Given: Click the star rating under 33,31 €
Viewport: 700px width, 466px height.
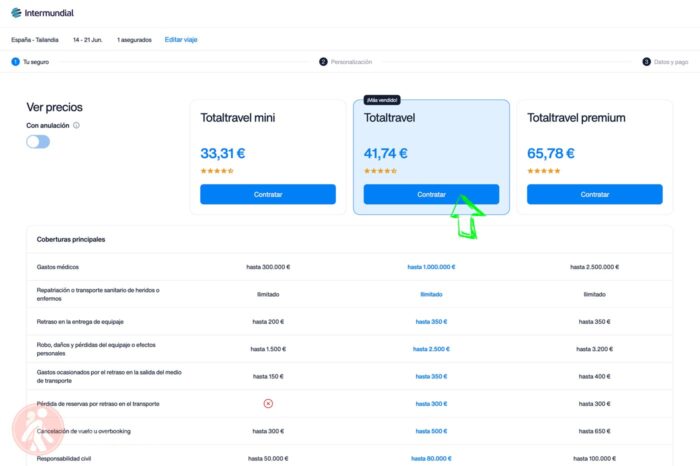Looking at the screenshot, I should tap(217, 171).
